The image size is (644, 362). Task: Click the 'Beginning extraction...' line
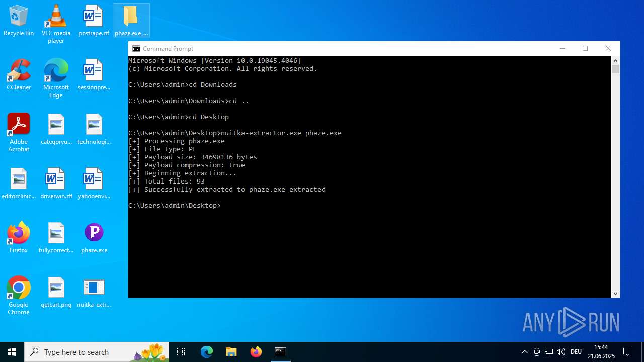(183, 173)
